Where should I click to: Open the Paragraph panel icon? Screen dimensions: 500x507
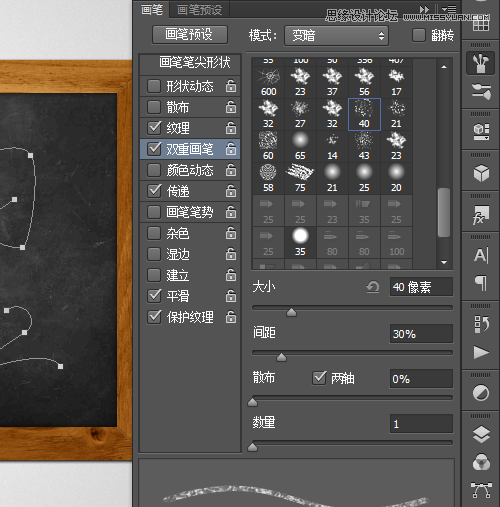(481, 283)
